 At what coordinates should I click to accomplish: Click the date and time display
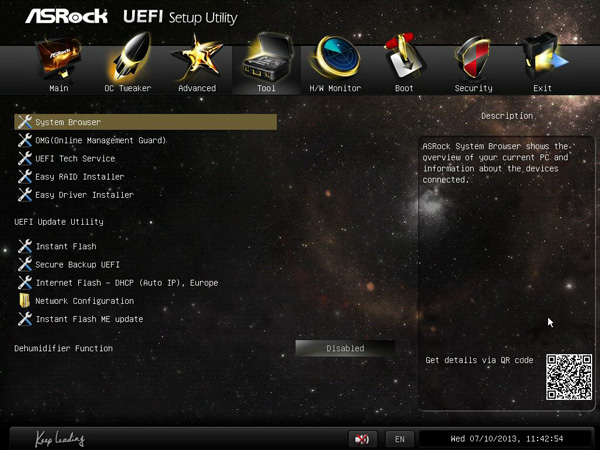(x=507, y=439)
